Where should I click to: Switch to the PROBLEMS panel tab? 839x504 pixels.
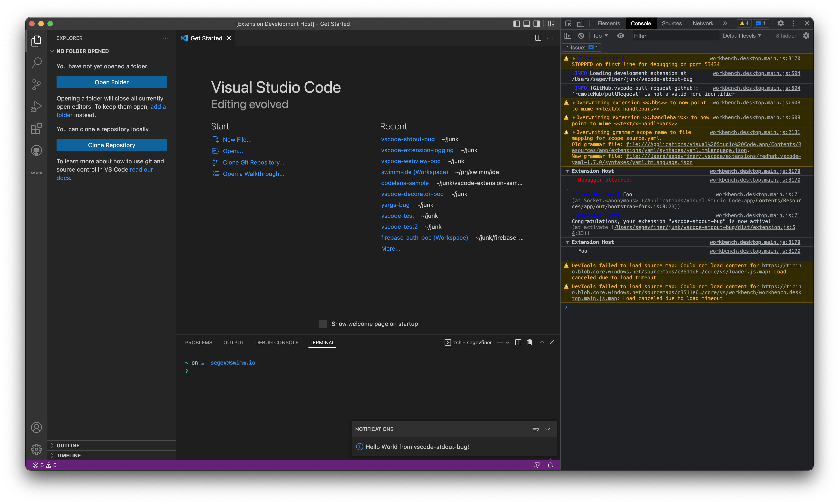[x=198, y=342]
